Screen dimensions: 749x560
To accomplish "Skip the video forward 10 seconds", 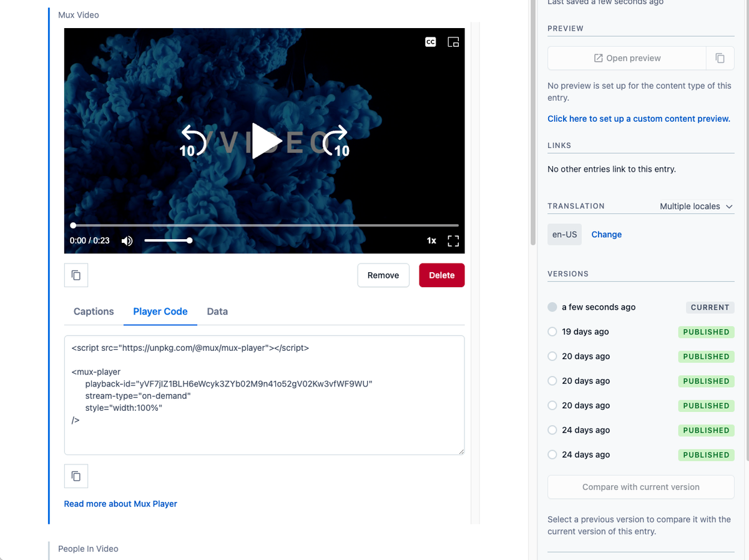I will coord(337,140).
